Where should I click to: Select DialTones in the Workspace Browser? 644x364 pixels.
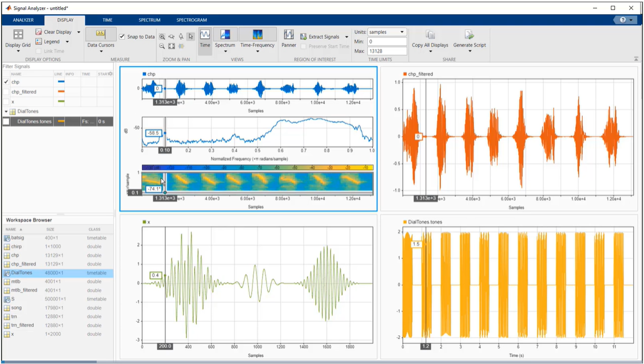point(23,272)
